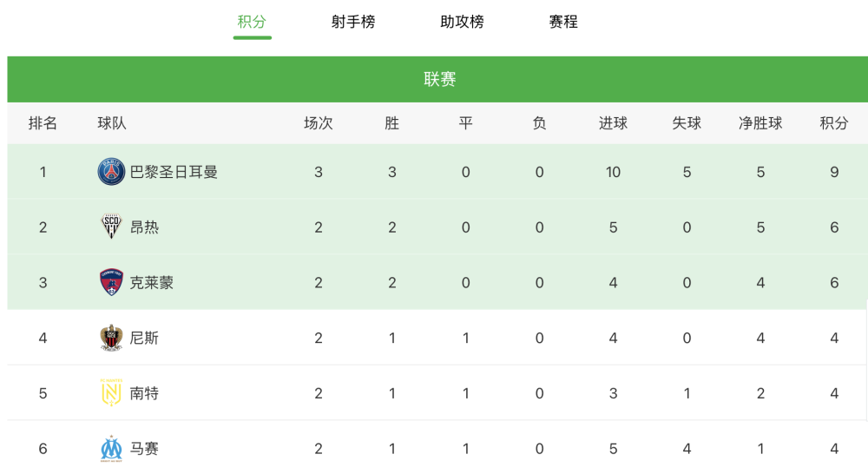This screenshot has width=868, height=474.
Task: Open the 助攻榜 tab
Action: (463, 22)
